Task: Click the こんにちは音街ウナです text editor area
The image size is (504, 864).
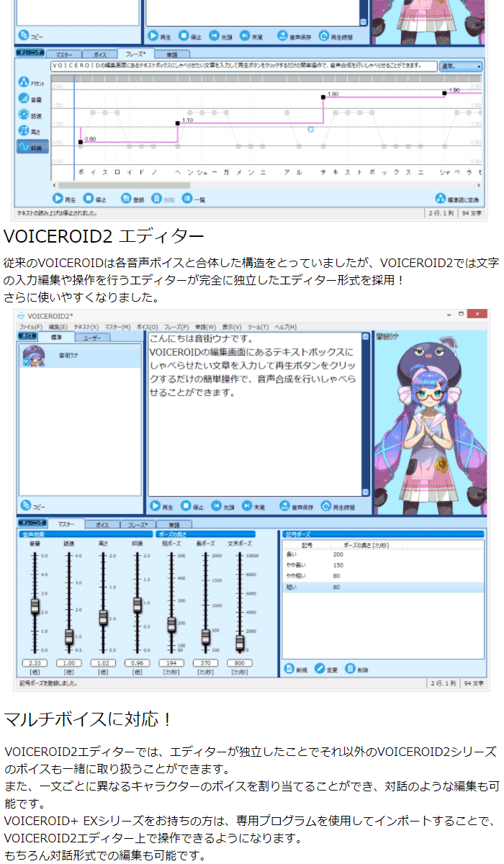Action: (253, 415)
